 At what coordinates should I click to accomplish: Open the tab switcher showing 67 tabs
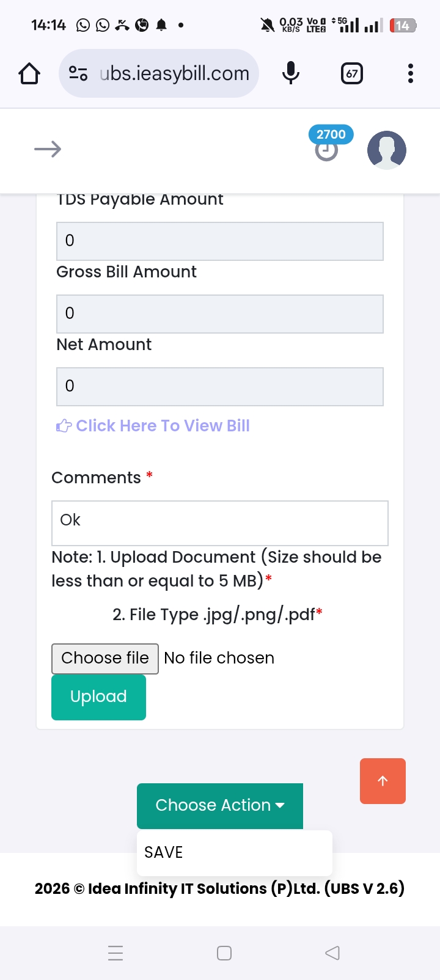352,74
